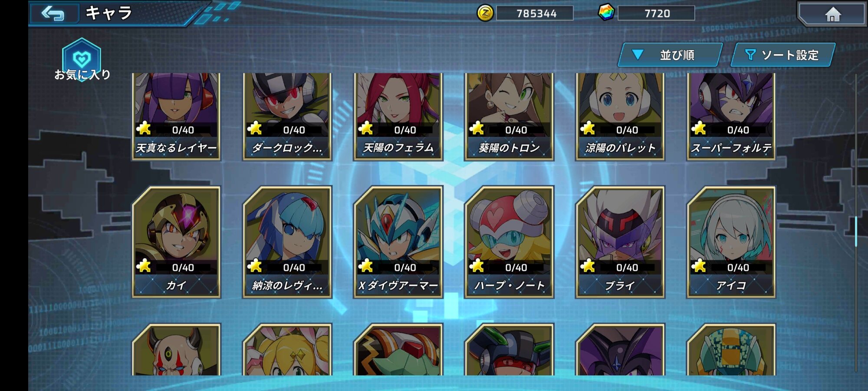The height and width of the screenshot is (391, 868).
Task: Tap the gold Zenny coin icon
Action: [x=485, y=13]
